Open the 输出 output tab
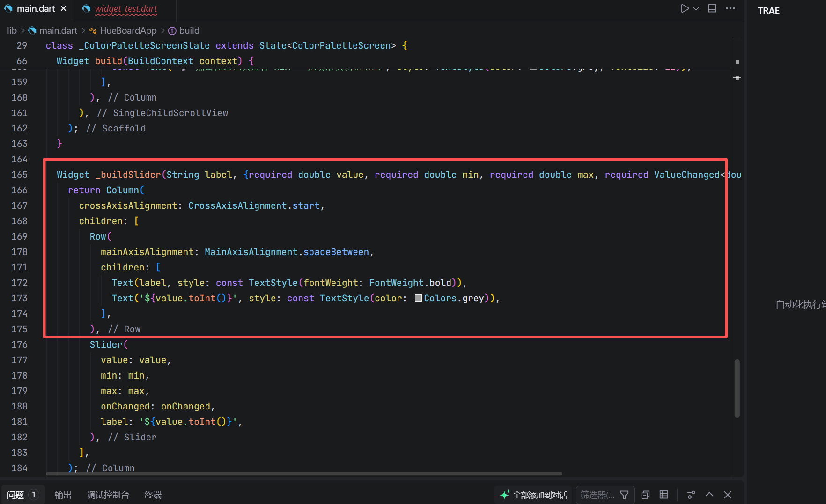Image resolution: width=826 pixels, height=504 pixels. tap(63, 495)
